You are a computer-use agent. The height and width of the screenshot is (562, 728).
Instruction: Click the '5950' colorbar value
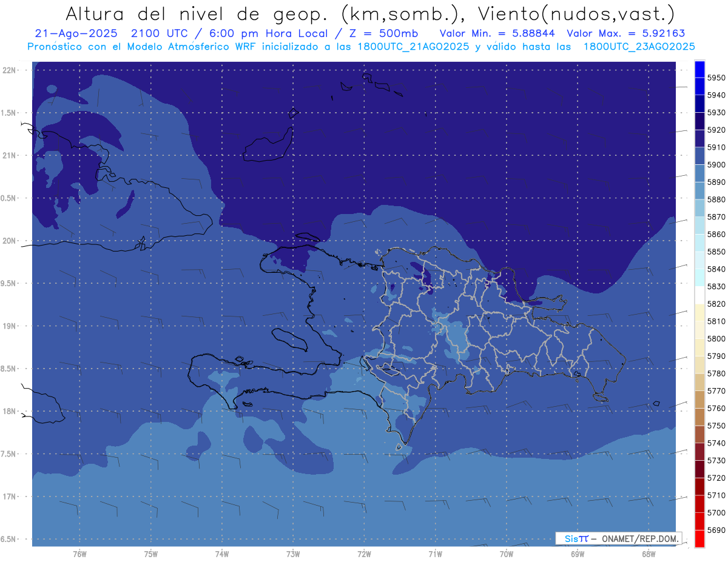[716, 78]
